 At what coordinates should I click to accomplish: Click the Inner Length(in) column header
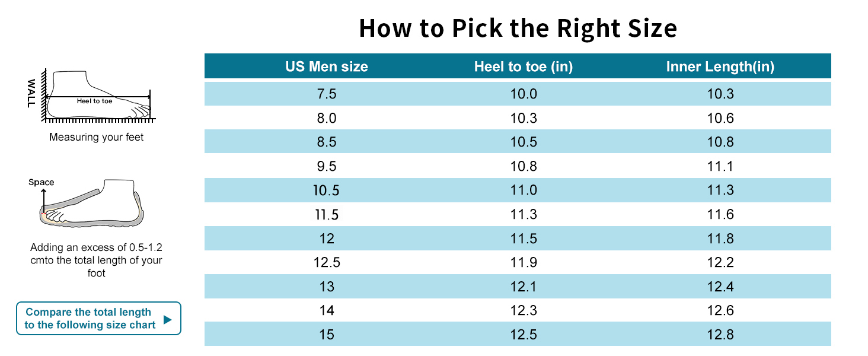pyautogui.click(x=720, y=66)
